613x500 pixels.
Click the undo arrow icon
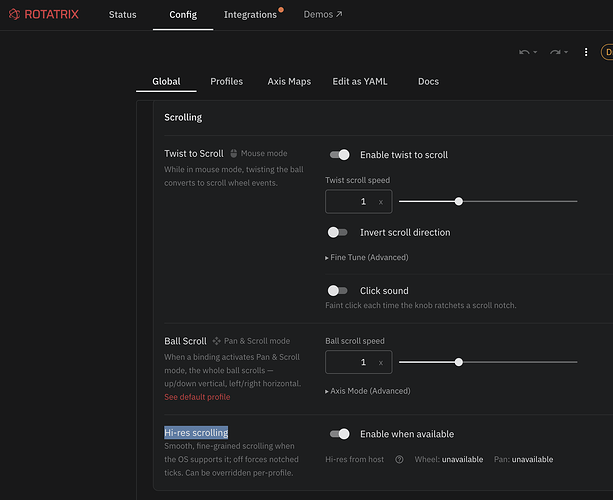(x=524, y=52)
